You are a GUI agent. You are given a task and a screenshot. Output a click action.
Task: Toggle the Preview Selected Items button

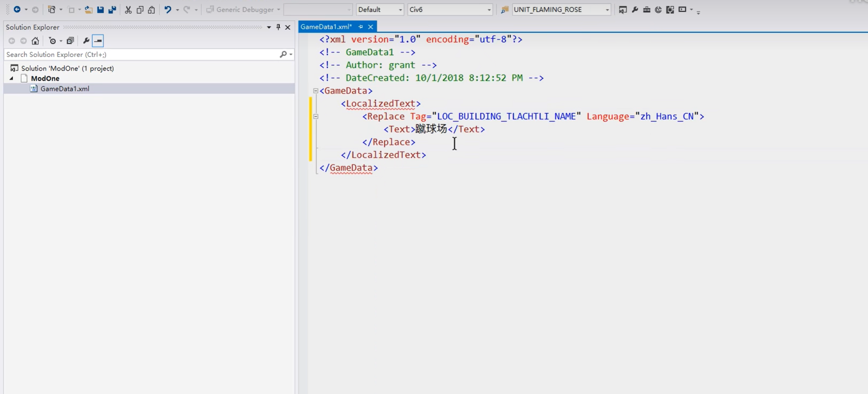click(x=98, y=40)
